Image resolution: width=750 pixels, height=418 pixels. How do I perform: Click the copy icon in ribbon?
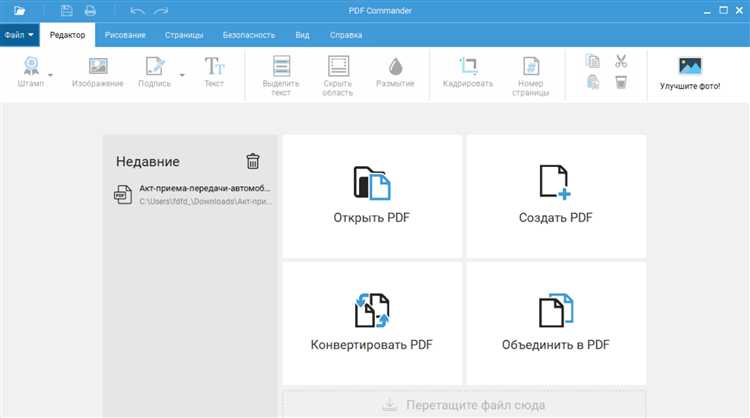[593, 61]
